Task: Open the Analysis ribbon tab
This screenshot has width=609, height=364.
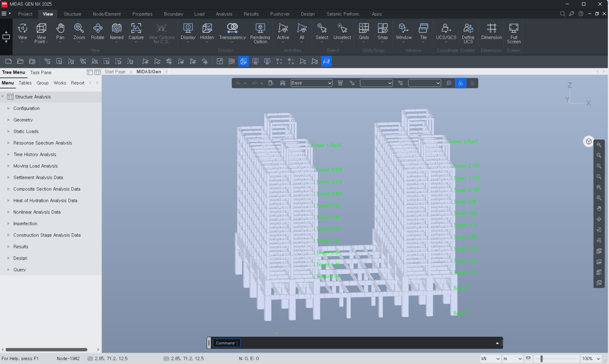Action: coord(224,14)
